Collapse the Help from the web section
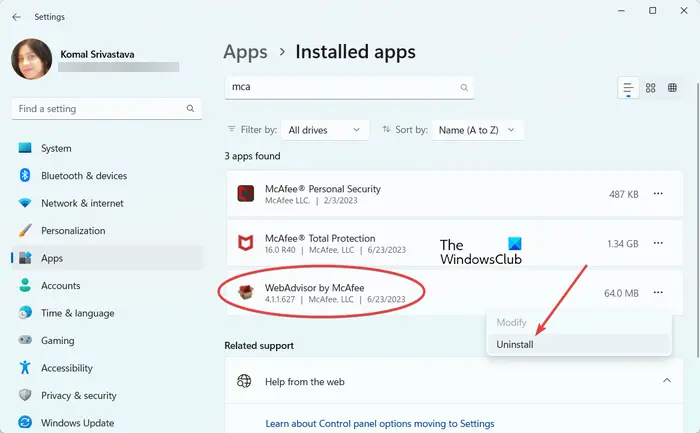Screen dimensions: 700x433 click(x=667, y=381)
